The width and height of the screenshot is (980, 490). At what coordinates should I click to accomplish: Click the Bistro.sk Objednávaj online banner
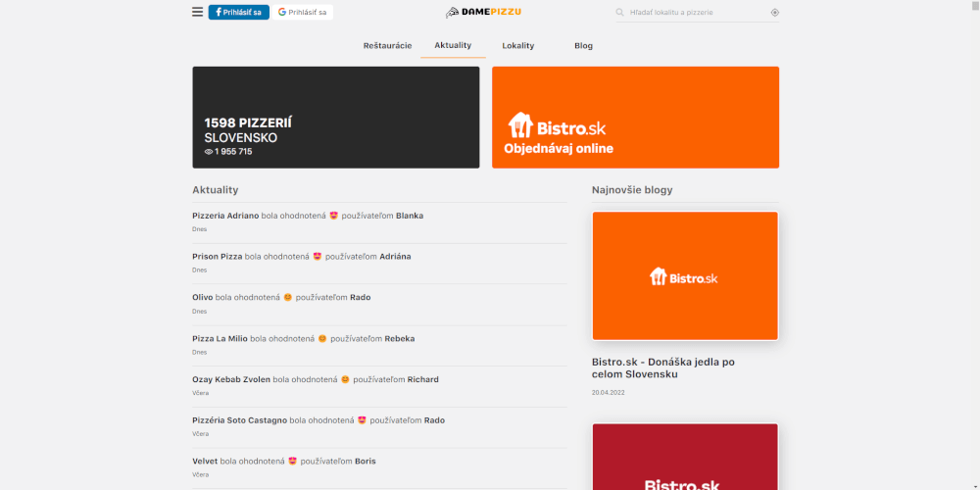(x=635, y=118)
